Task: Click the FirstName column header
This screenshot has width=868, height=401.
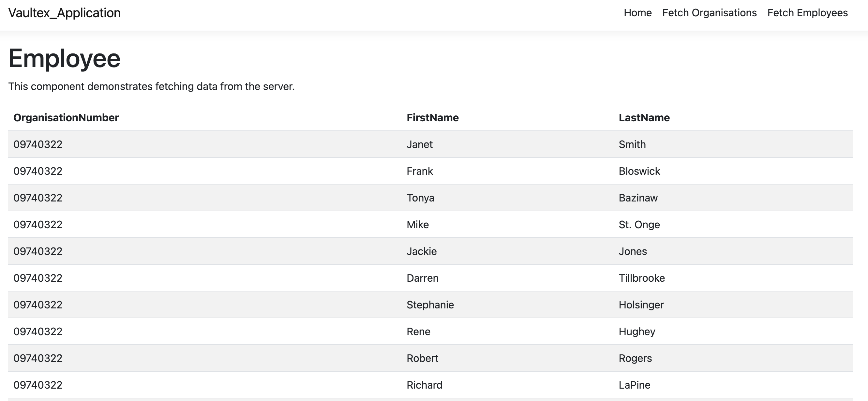Action: [x=432, y=118]
